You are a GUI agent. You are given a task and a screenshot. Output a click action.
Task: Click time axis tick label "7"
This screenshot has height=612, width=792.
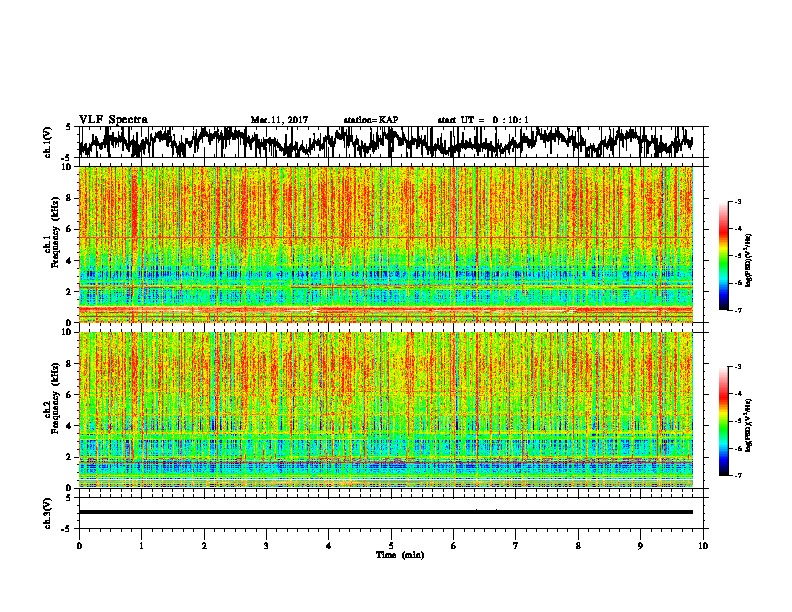coord(516,546)
